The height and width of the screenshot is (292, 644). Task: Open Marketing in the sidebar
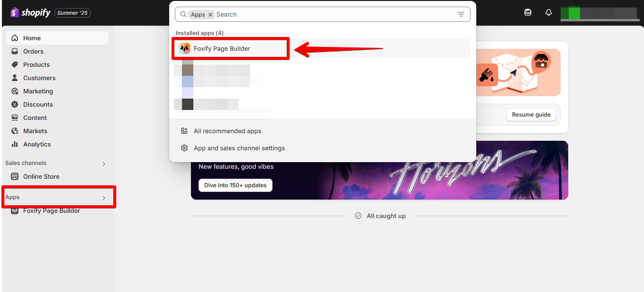[57, 91]
